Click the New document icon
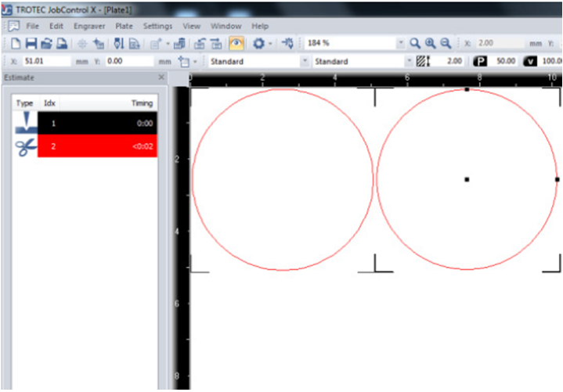This screenshot has width=563, height=392. (x=13, y=44)
